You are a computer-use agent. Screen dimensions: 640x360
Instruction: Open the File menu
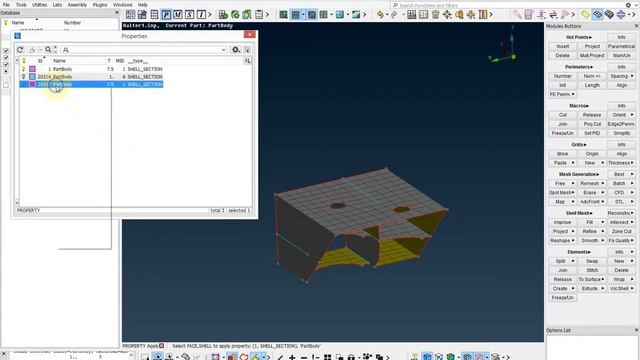tap(6, 5)
